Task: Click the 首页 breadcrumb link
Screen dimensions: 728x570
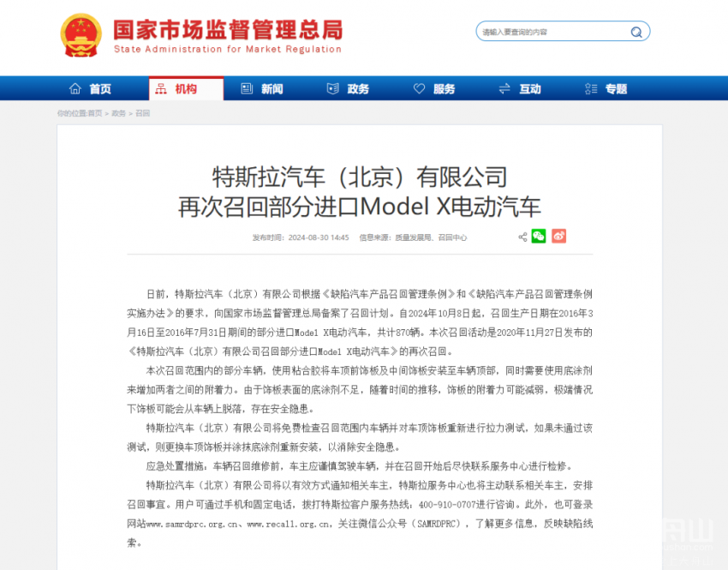Action: 95,113
